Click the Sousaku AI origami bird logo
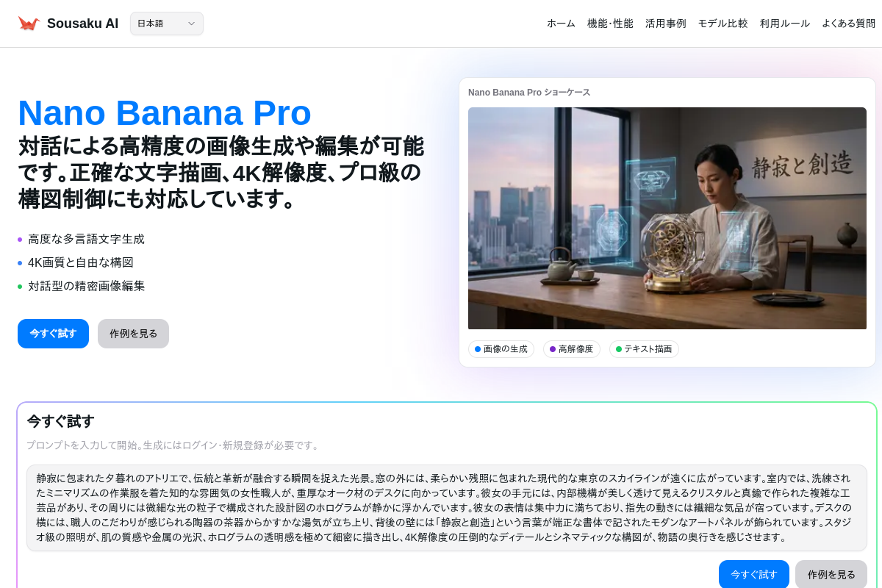Viewport: 882px width, 588px height. click(29, 24)
